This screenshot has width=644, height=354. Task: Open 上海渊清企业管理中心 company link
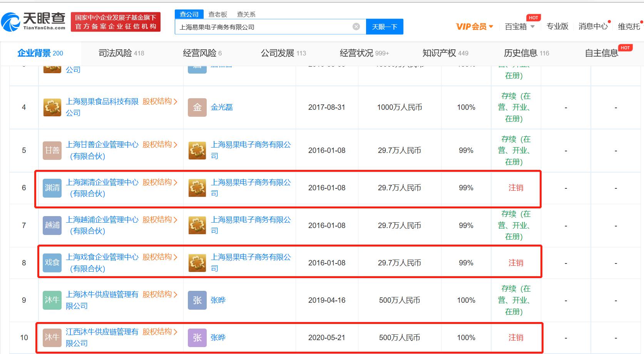click(102, 188)
